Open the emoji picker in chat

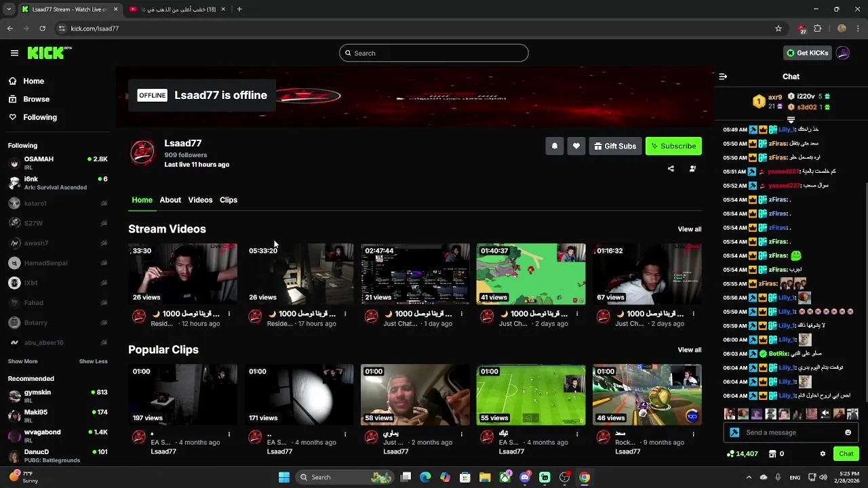pos(848,432)
